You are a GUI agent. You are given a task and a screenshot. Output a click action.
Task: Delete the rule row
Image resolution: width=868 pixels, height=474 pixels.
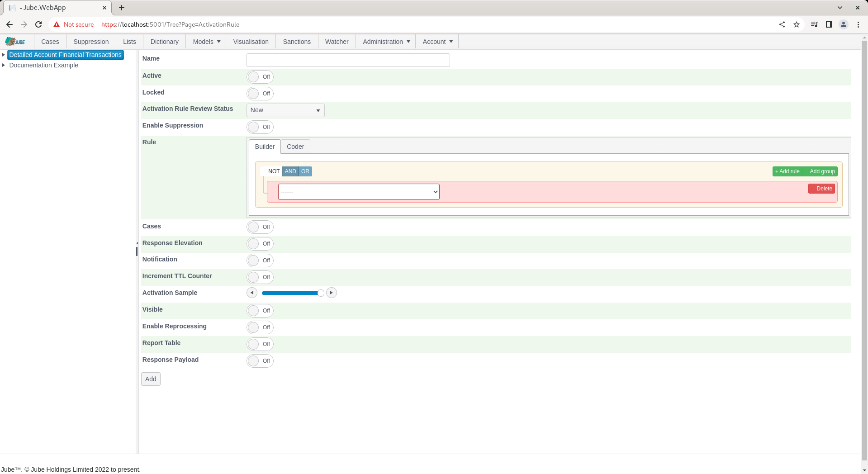tap(821, 189)
